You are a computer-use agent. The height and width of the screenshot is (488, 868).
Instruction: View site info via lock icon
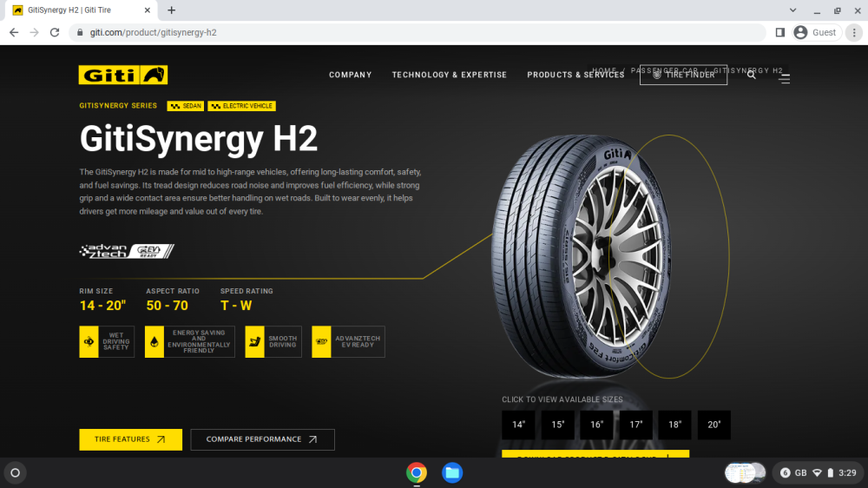point(80,33)
